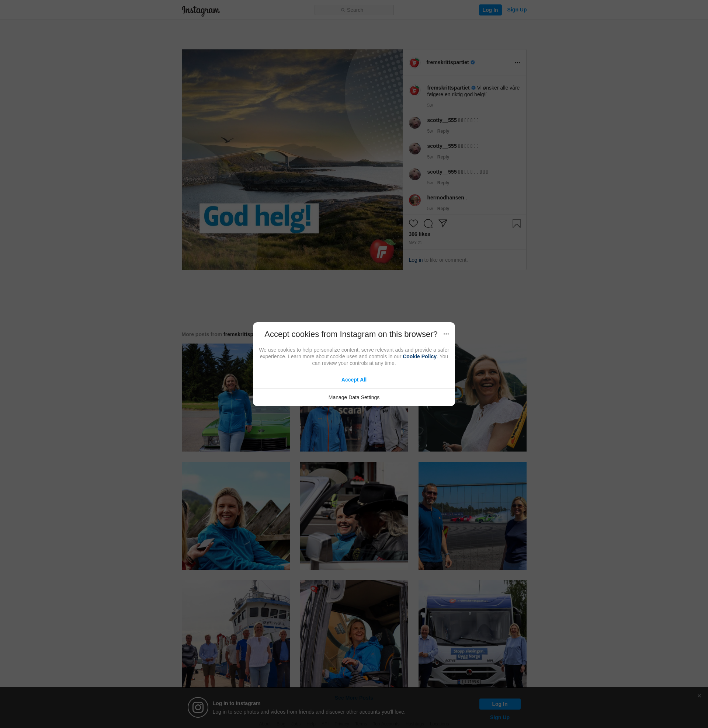Click Manage Data Settings button
Screen dimensions: 708x728
coord(354,398)
